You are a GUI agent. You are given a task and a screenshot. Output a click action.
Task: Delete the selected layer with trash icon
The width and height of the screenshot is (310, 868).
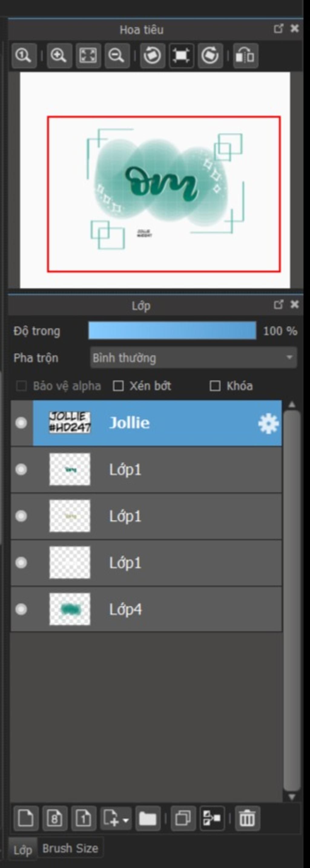click(247, 818)
